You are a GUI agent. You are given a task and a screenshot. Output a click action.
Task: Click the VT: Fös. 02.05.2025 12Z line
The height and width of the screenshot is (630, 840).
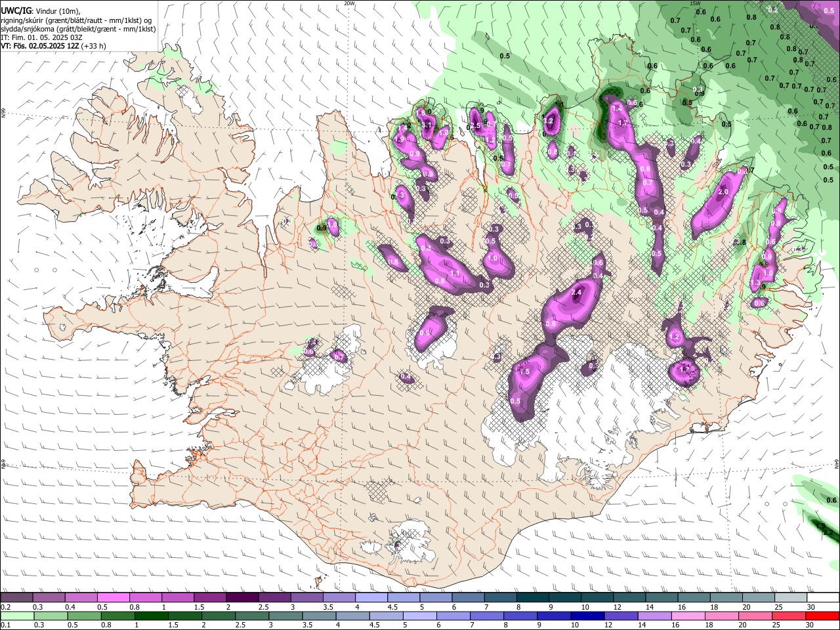[53, 46]
